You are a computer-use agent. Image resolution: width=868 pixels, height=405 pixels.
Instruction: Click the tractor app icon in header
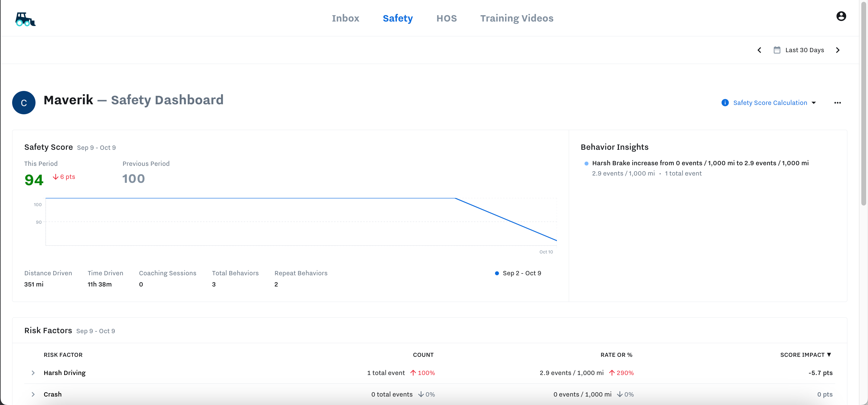[25, 19]
